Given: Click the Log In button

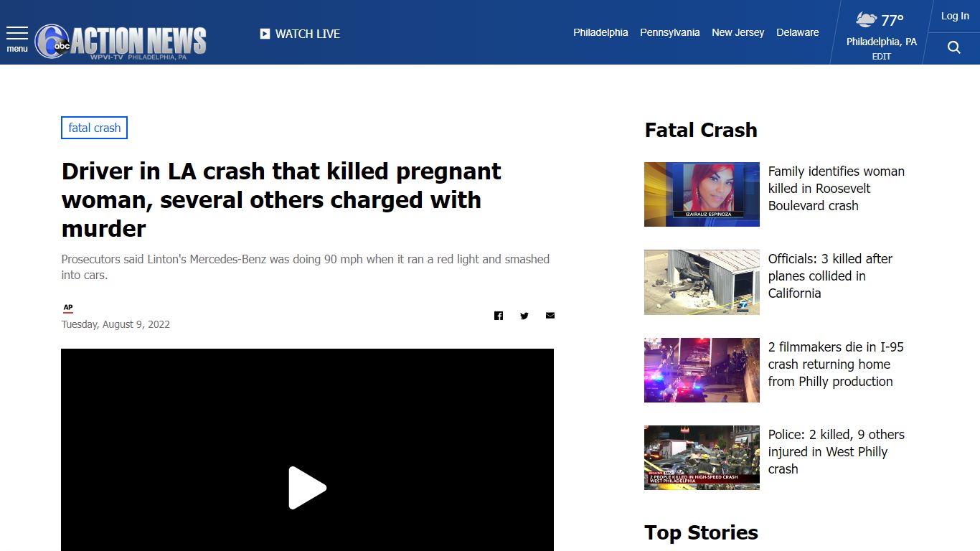Looking at the screenshot, I should click(955, 16).
